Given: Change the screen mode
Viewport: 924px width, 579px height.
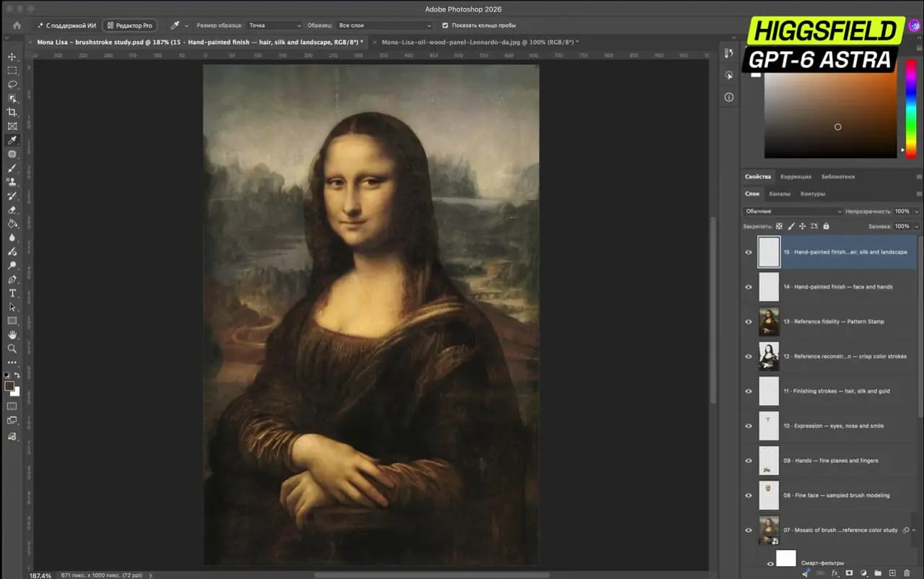Looking at the screenshot, I should click(x=12, y=420).
